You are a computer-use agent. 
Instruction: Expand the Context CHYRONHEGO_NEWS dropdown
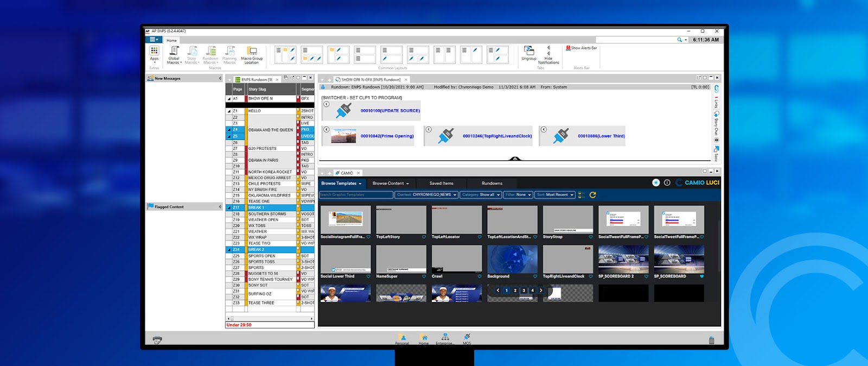tap(426, 195)
